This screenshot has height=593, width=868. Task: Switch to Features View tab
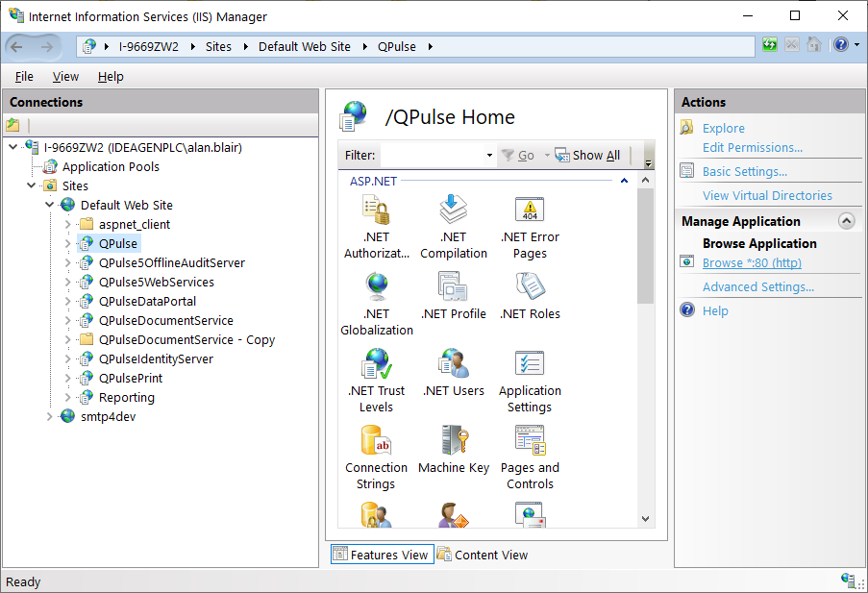point(382,555)
